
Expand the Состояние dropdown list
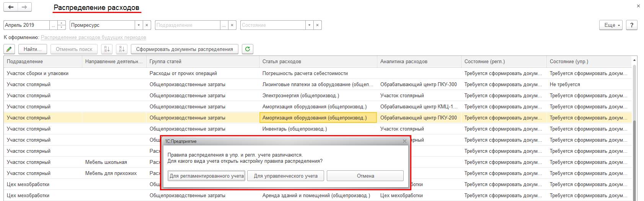(309, 25)
